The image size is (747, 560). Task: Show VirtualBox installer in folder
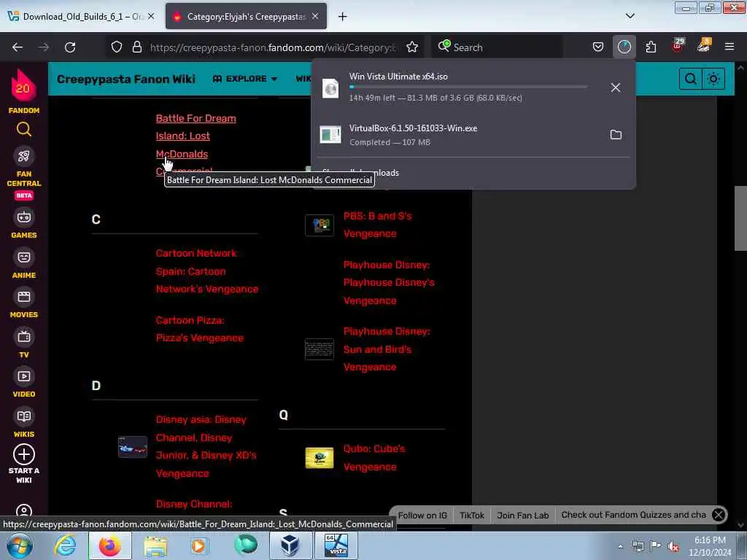point(616,135)
